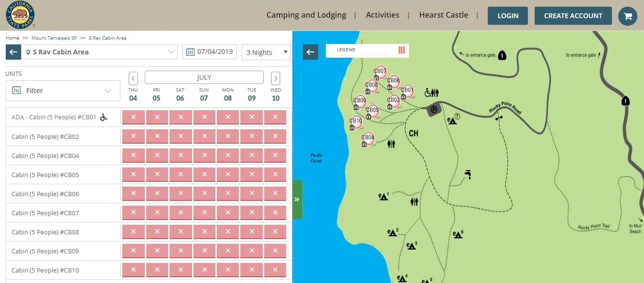
Task: Click the campsite e3 tent icon
Action: coord(412,246)
